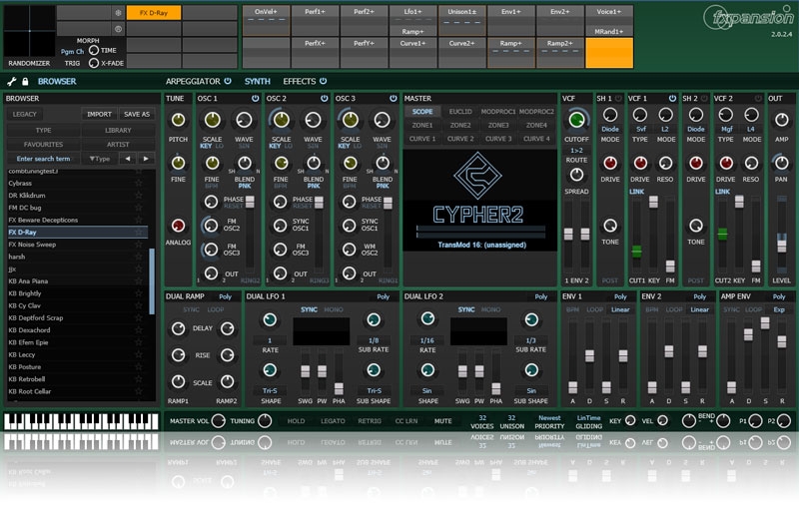Click Dual LFO 1 Rate knob

(x=270, y=319)
